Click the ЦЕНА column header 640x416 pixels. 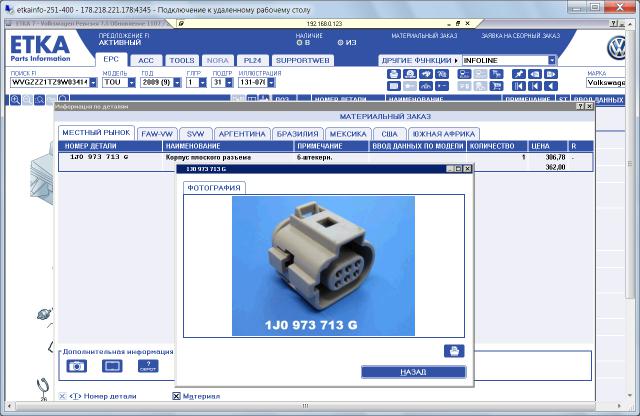547,146
